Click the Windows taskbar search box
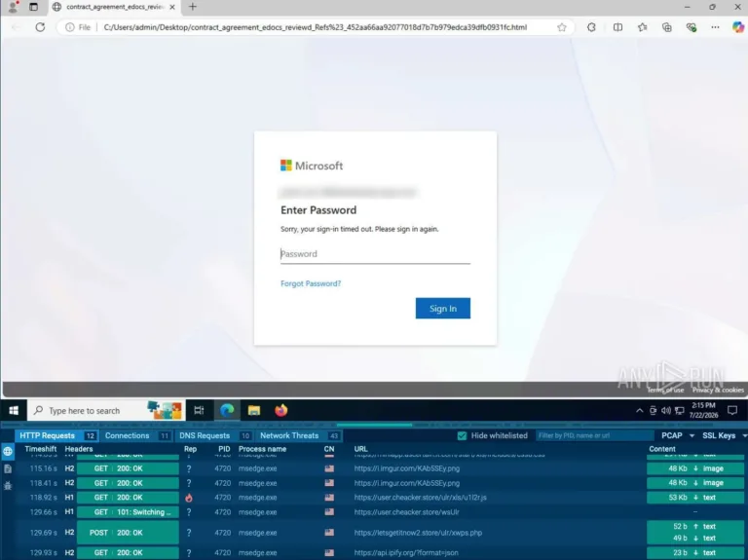The image size is (748, 560). (x=106, y=411)
